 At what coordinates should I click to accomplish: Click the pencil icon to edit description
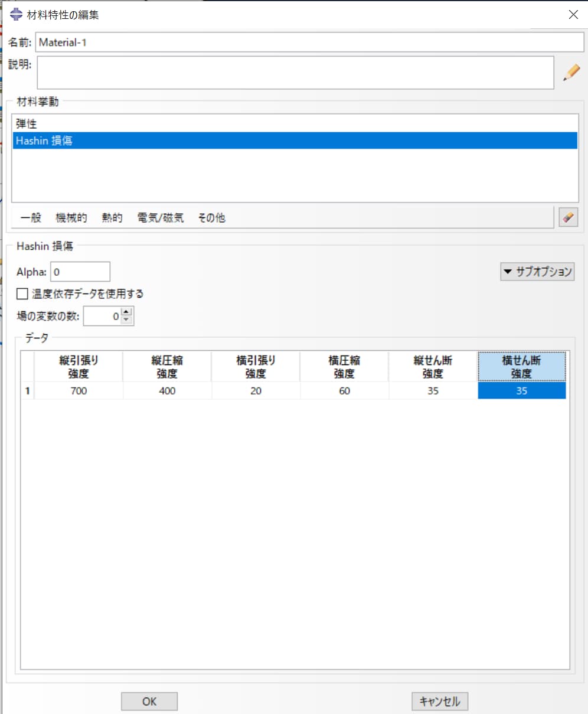tap(571, 71)
